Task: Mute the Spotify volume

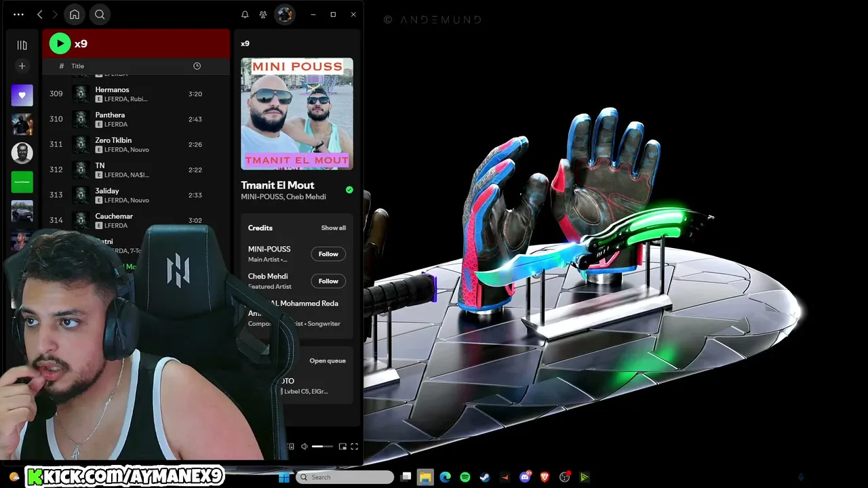Action: (304, 447)
